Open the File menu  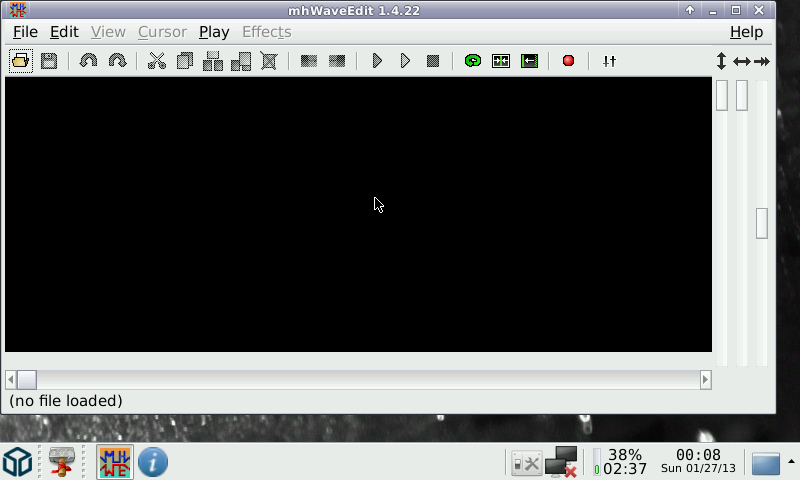tap(25, 32)
